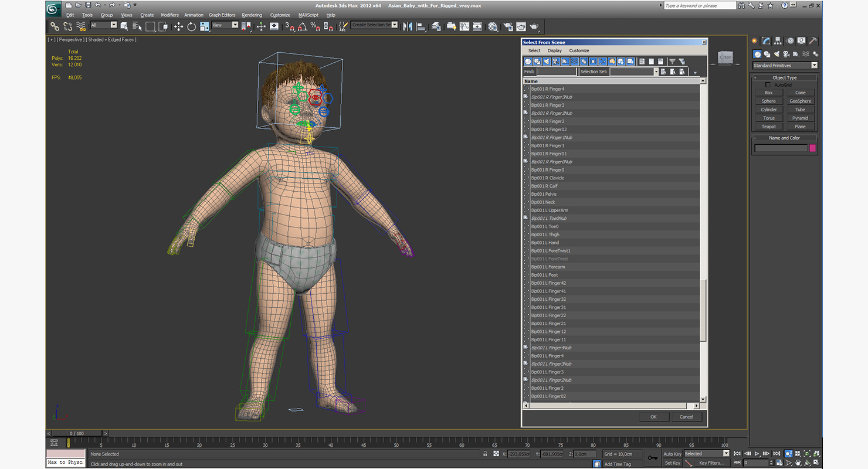Switch to the Motion command panel
Viewport: 868px width, 469px height.
(791, 41)
